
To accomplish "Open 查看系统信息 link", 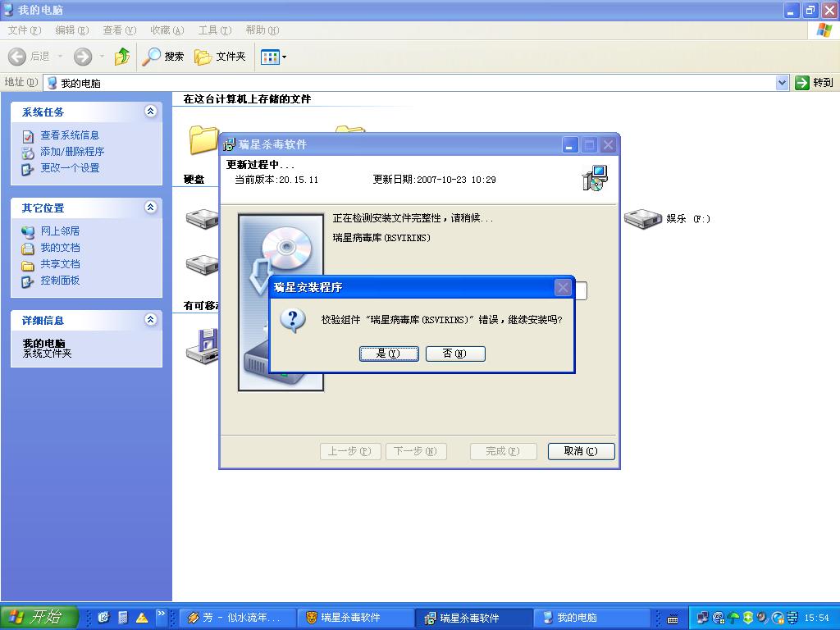I will click(x=70, y=135).
